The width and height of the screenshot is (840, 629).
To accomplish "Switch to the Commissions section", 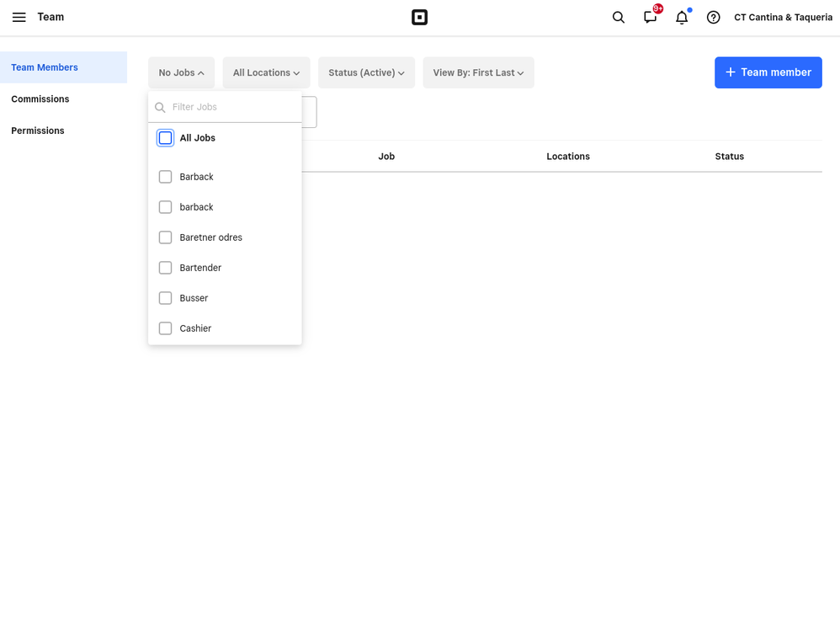I will coord(40,99).
